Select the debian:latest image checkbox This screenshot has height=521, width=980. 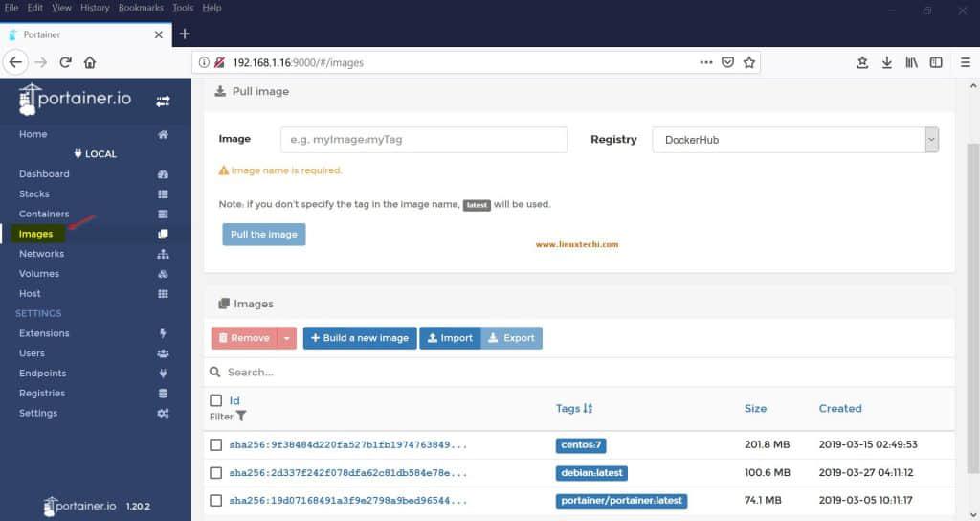point(216,473)
